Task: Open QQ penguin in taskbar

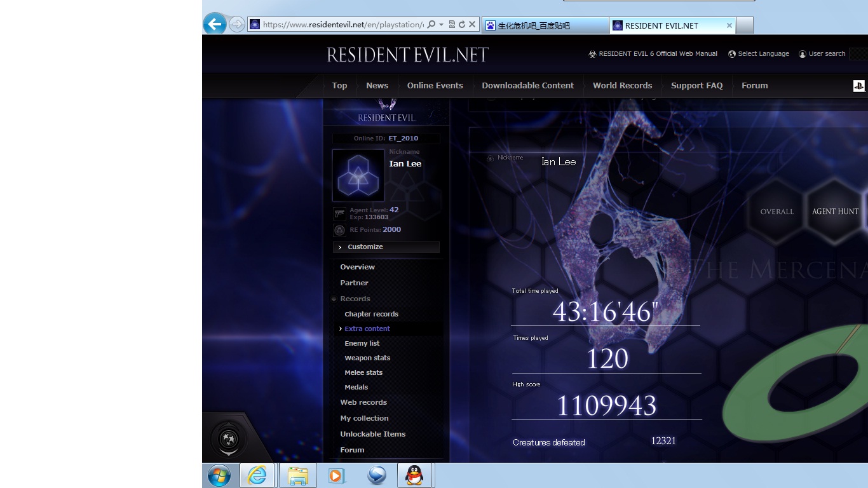Action: [x=414, y=475]
